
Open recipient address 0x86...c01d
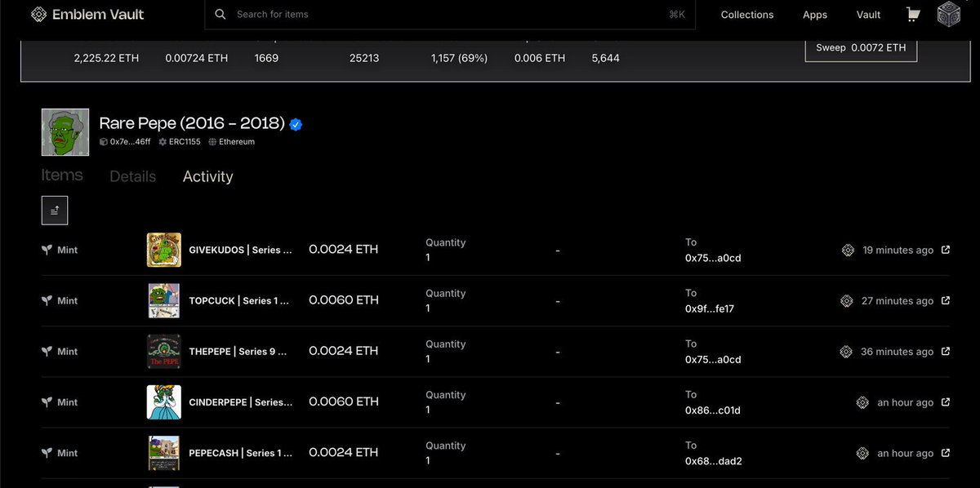tap(713, 410)
